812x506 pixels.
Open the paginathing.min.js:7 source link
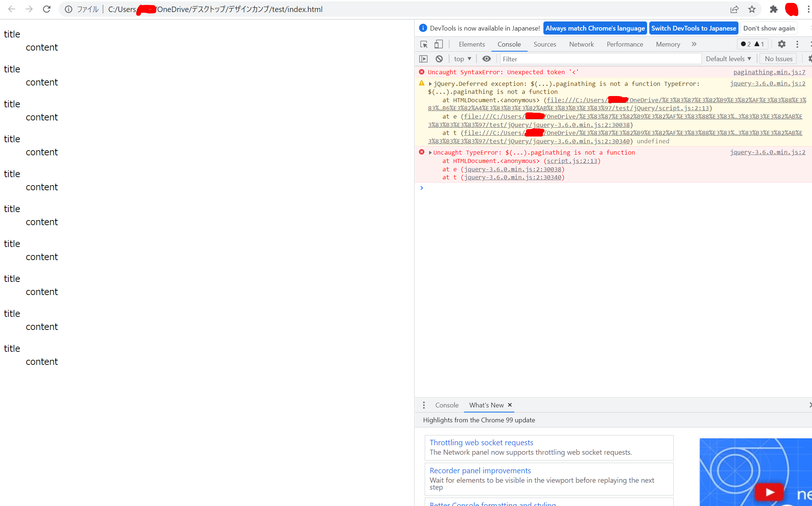(769, 72)
